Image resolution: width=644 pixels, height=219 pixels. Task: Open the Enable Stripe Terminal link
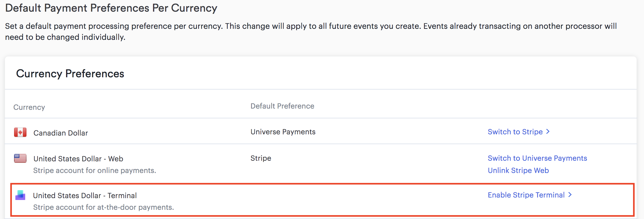point(526,195)
